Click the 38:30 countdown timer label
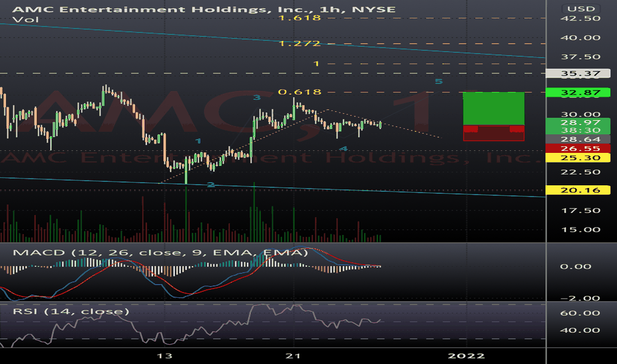 click(578, 130)
